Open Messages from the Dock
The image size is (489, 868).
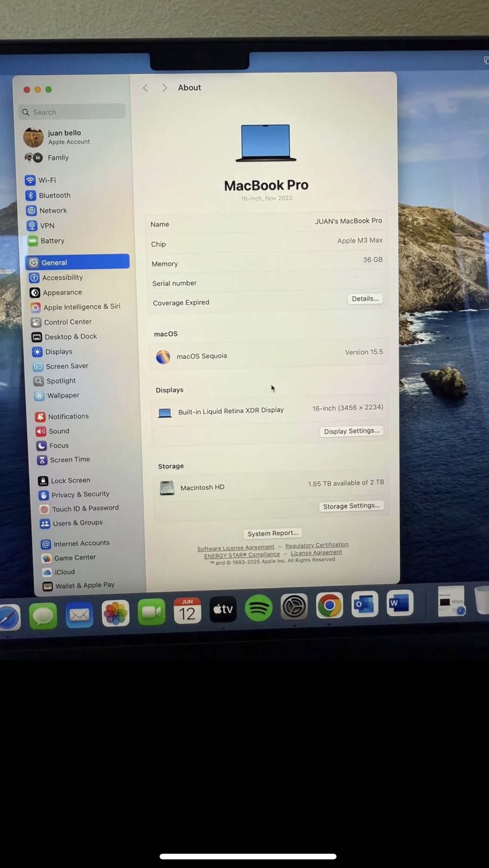coord(43,616)
